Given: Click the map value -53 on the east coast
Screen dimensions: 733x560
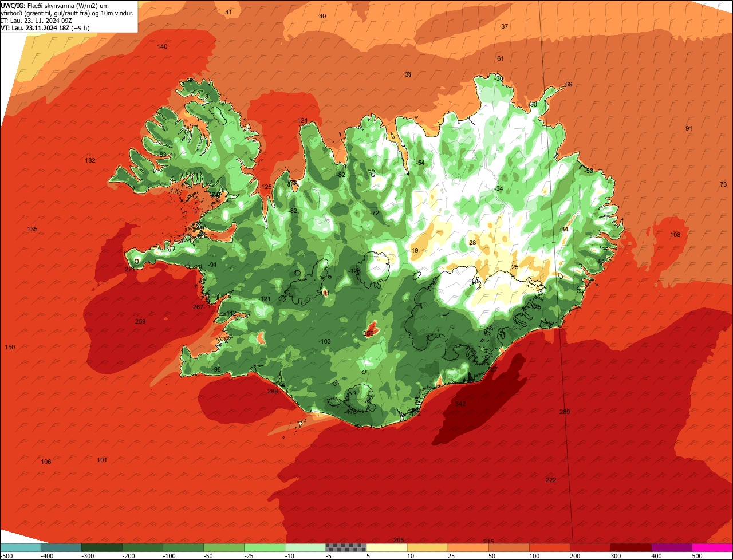Looking at the screenshot, I should click(x=588, y=171).
